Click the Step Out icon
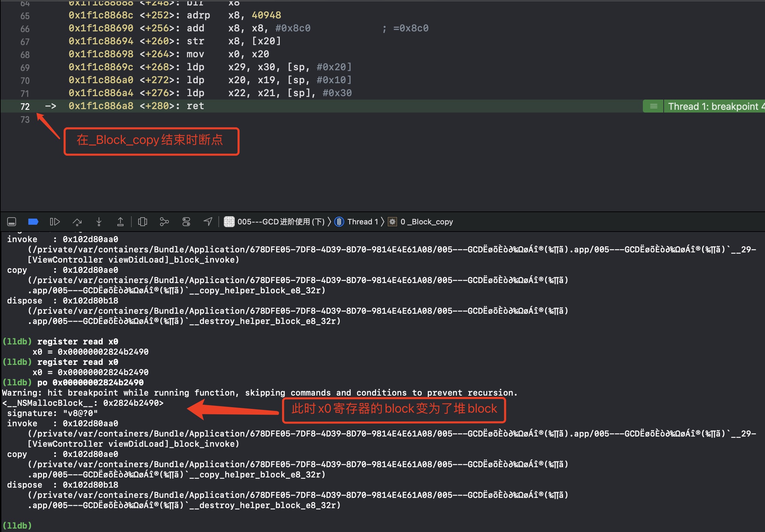Viewport: 765px width, 532px height. pos(120,222)
